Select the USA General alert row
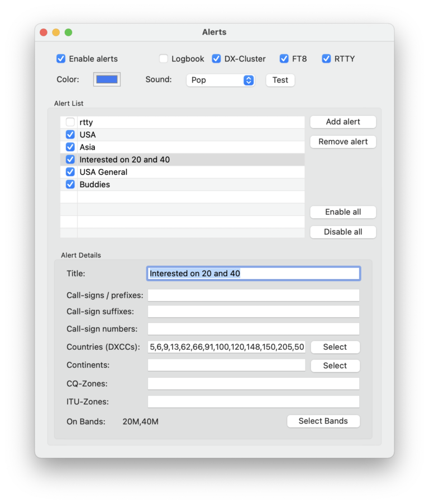 click(183, 172)
